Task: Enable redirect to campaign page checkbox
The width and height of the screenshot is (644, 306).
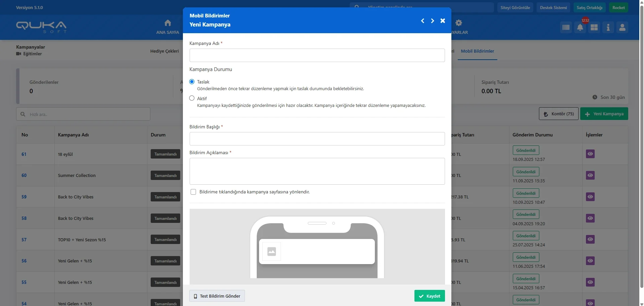Action: [x=193, y=192]
